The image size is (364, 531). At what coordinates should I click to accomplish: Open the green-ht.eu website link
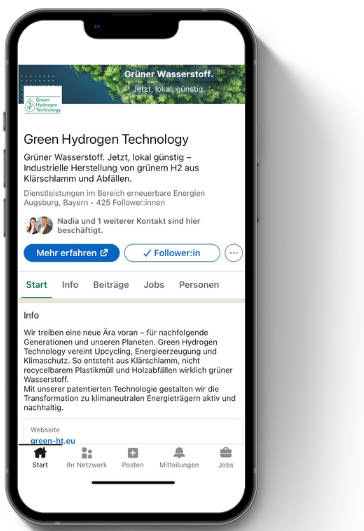53,441
